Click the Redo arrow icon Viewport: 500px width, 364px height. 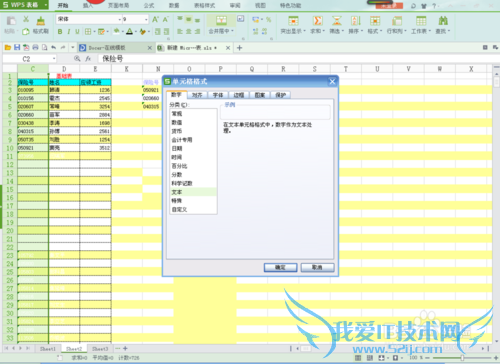[63, 48]
